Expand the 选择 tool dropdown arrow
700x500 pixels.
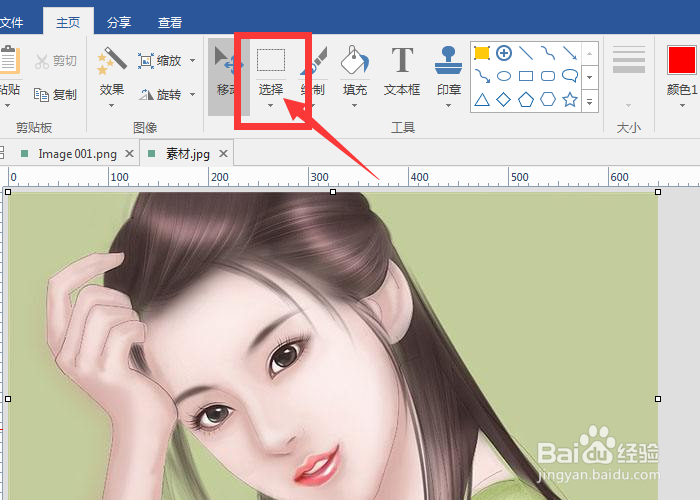point(271,106)
